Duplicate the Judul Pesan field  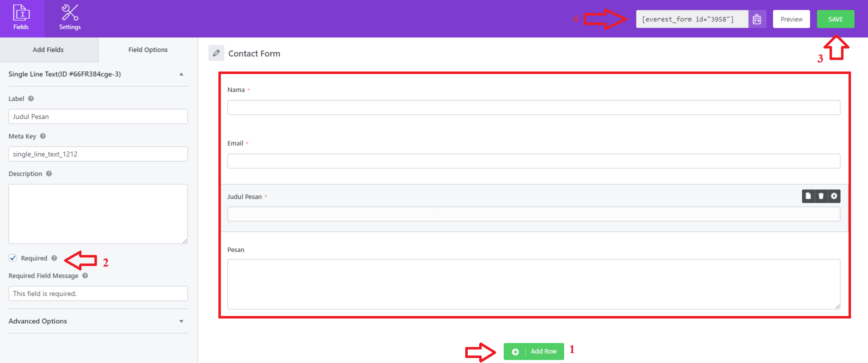[x=808, y=196]
